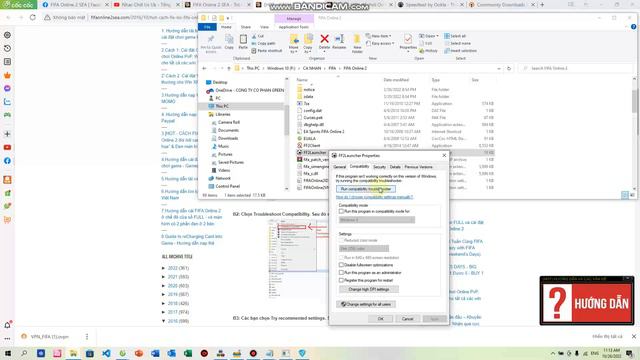Click Change settings for all users

[366, 304]
